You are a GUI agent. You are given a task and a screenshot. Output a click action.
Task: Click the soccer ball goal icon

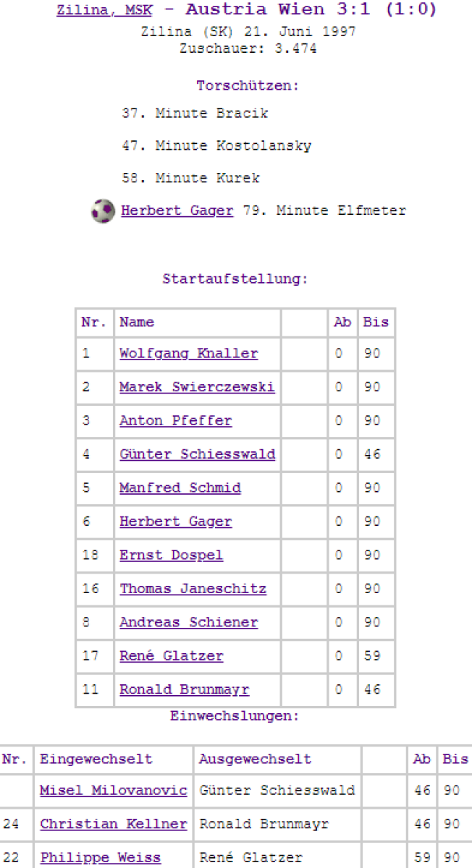[x=103, y=211]
